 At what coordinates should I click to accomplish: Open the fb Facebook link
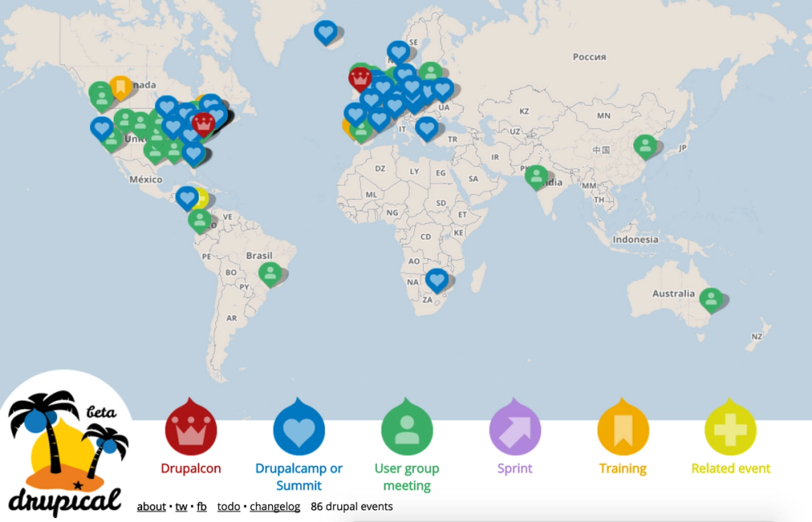click(201, 507)
